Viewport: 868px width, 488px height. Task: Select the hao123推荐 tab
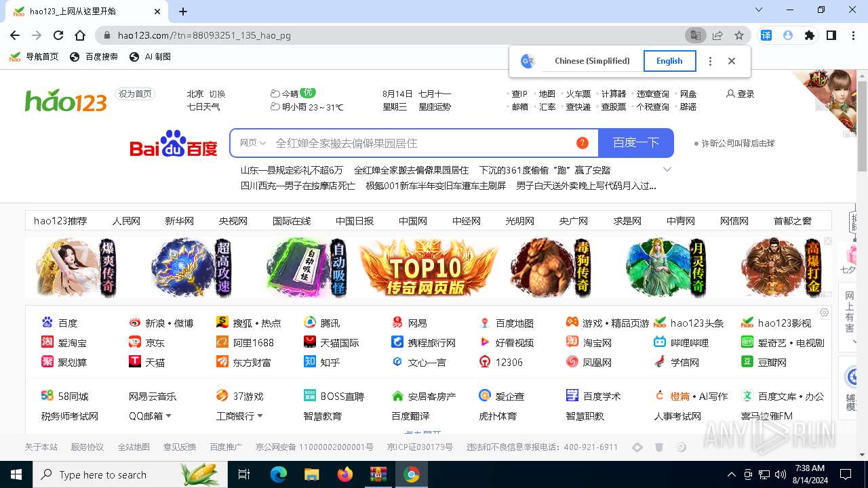tap(60, 221)
